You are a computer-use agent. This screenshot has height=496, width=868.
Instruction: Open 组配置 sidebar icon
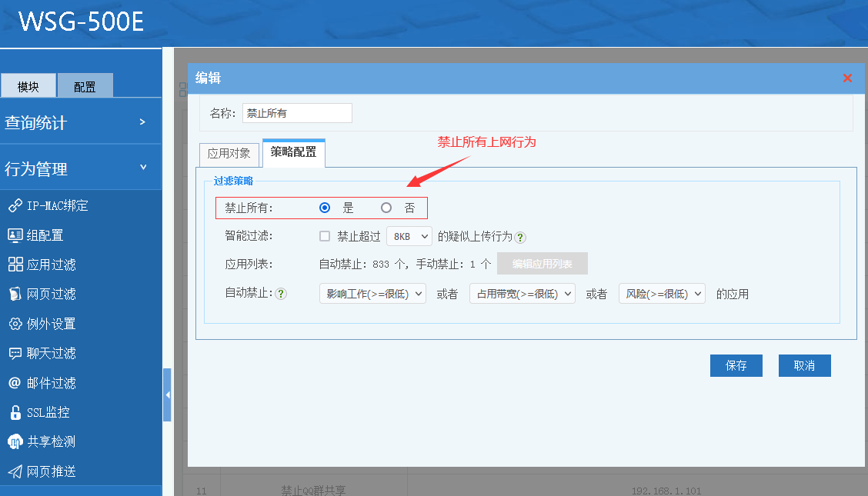(x=15, y=235)
